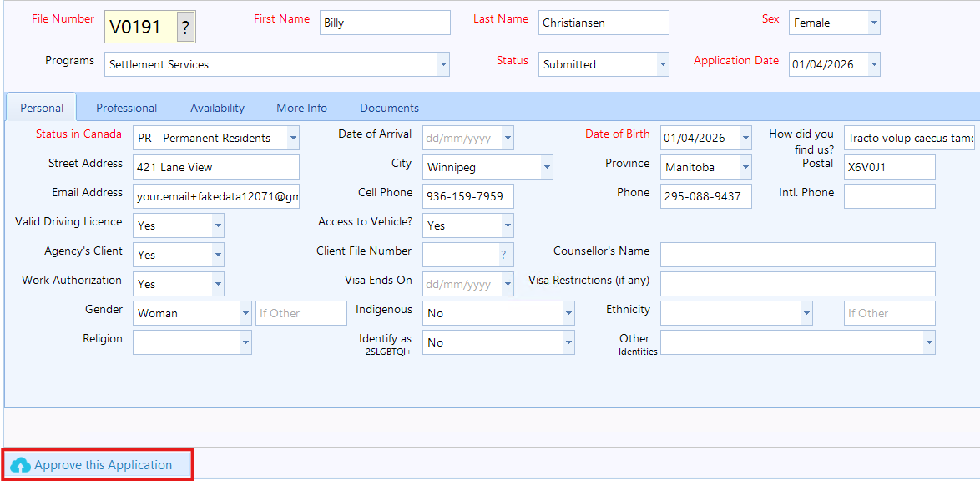Screen dimensions: 980x481
Task: Open the Sex dropdown showing Female
Action: pyautogui.click(x=874, y=23)
